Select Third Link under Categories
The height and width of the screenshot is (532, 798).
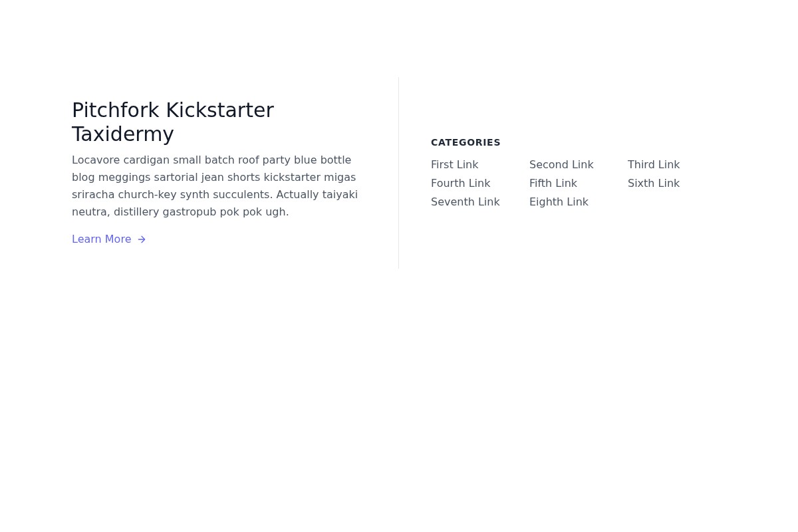[653, 164]
